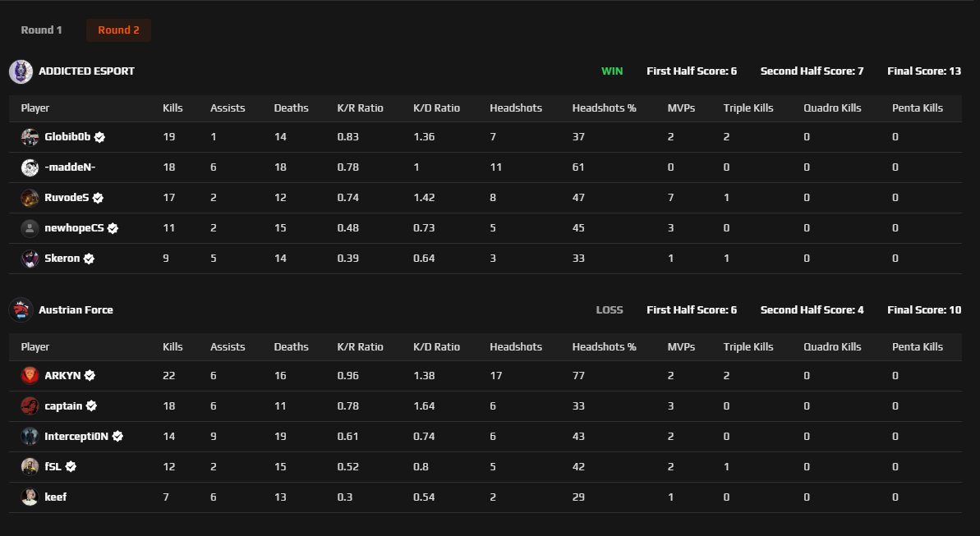
Task: Click ARKYN's K/D ratio value 1.38
Action: [x=424, y=375]
